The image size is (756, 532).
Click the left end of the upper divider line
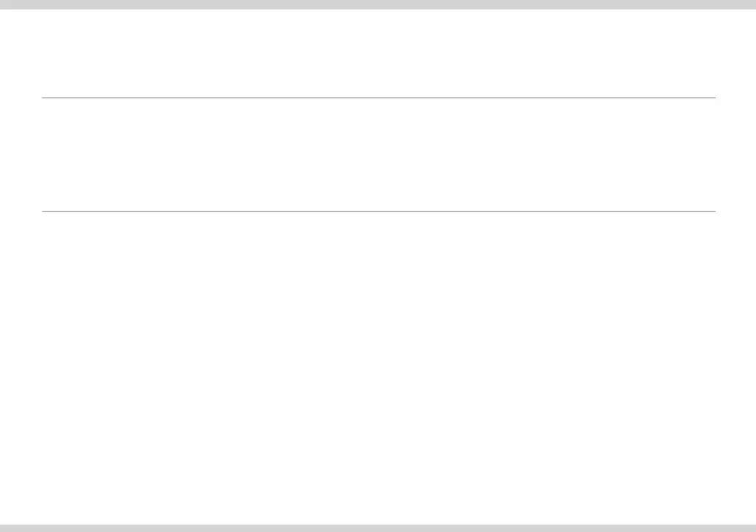pos(43,97)
